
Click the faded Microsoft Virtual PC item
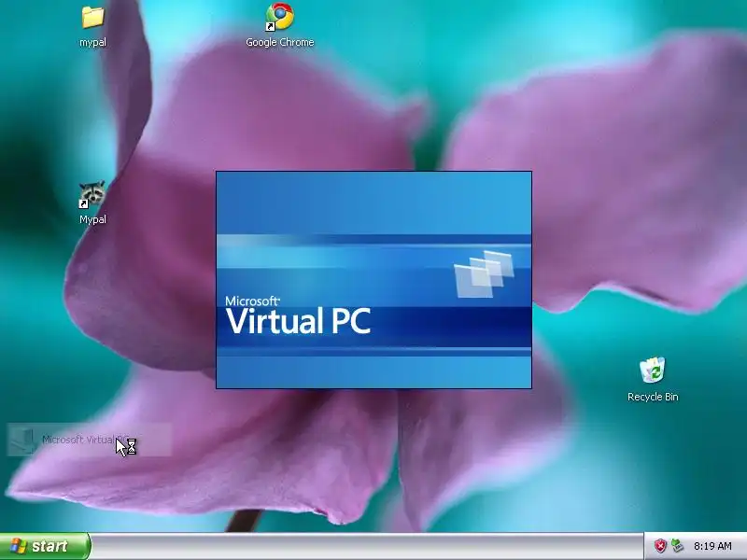point(89,440)
